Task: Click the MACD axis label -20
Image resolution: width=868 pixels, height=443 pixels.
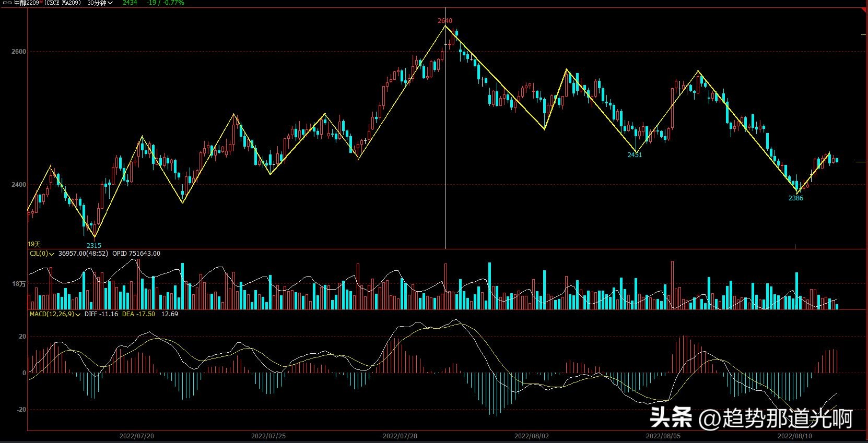Action: coord(21,410)
